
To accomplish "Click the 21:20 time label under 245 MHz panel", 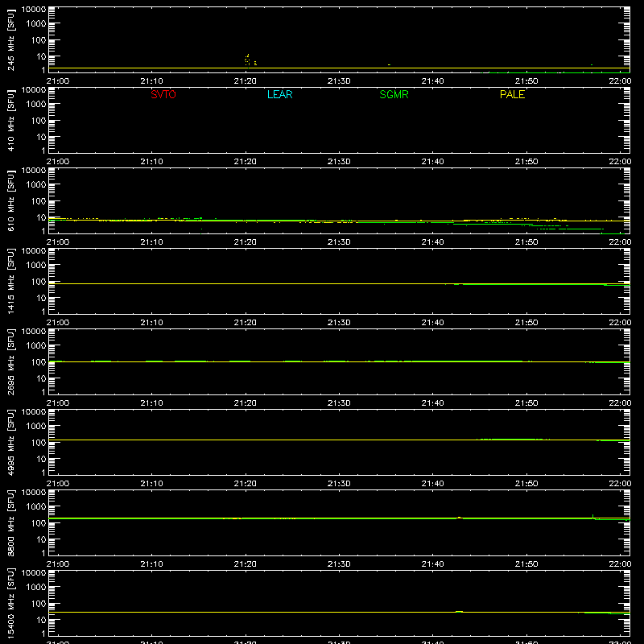I will point(246,81).
